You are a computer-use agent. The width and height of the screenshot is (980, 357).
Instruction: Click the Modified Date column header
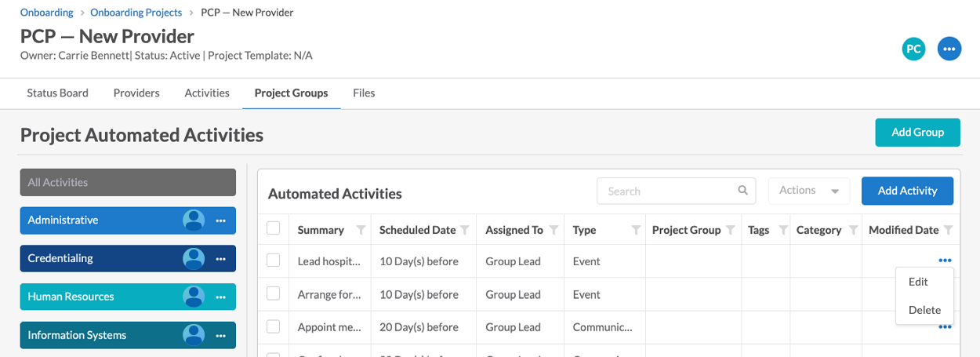click(x=903, y=230)
